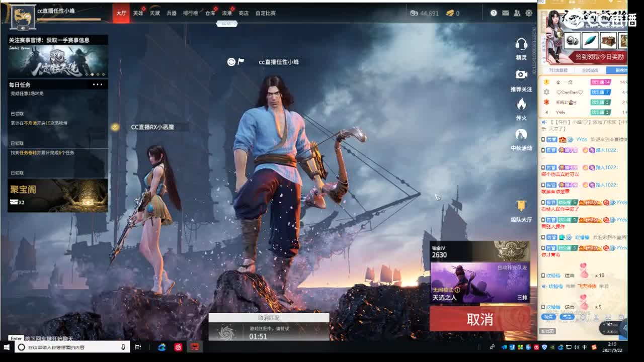Open the 商店 shop tab
644x362 pixels.
244,13
